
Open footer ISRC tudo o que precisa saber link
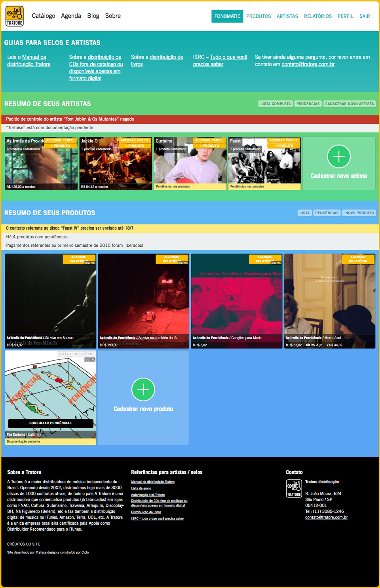pyautogui.click(x=158, y=518)
